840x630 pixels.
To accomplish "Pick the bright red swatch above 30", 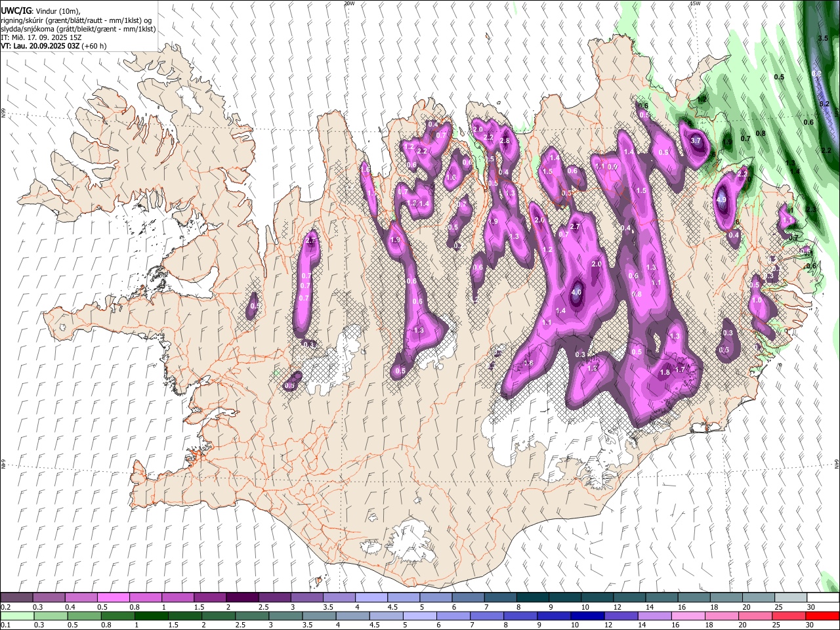I will (x=822, y=616).
